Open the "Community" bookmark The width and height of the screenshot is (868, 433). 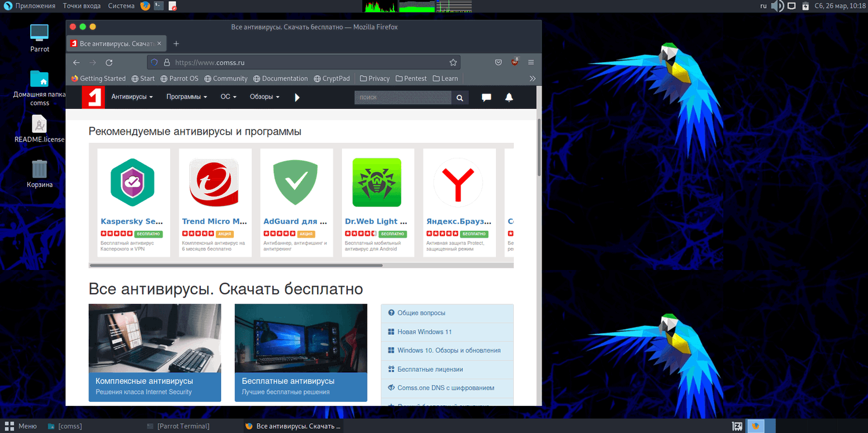225,79
